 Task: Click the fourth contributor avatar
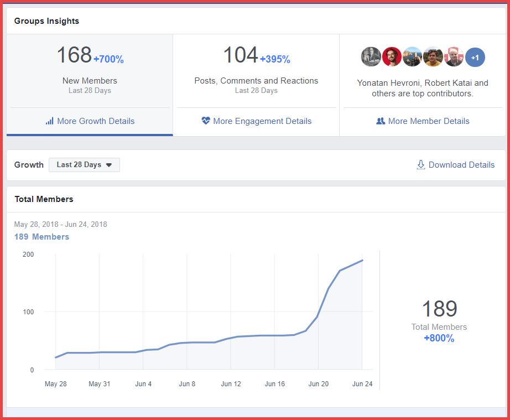coord(433,56)
